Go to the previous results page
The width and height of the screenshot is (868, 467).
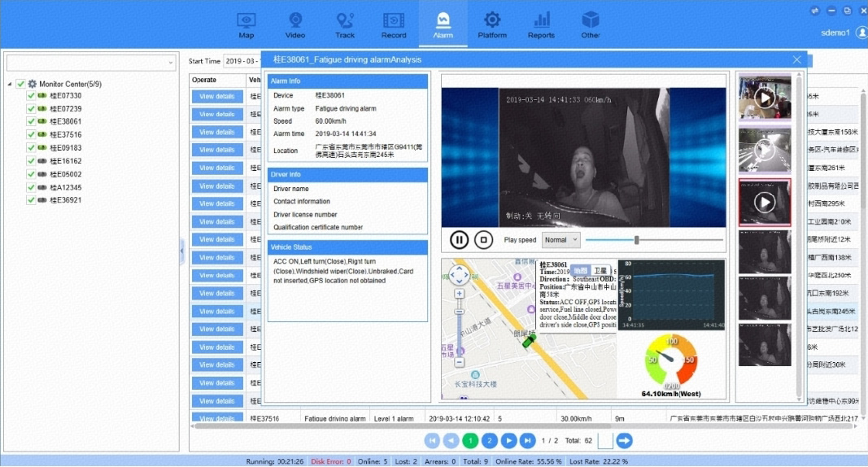tap(451, 440)
